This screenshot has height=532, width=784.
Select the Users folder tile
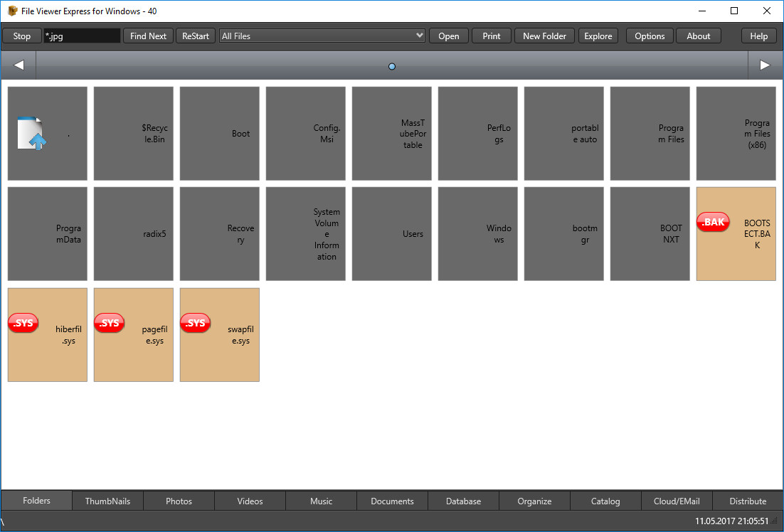(x=391, y=234)
